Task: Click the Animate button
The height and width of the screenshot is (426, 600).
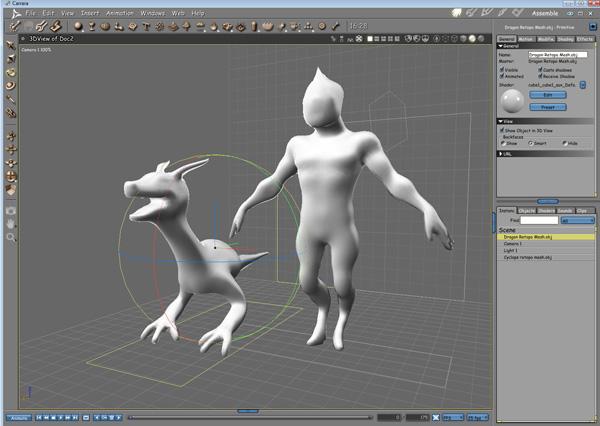Action: click(18, 418)
